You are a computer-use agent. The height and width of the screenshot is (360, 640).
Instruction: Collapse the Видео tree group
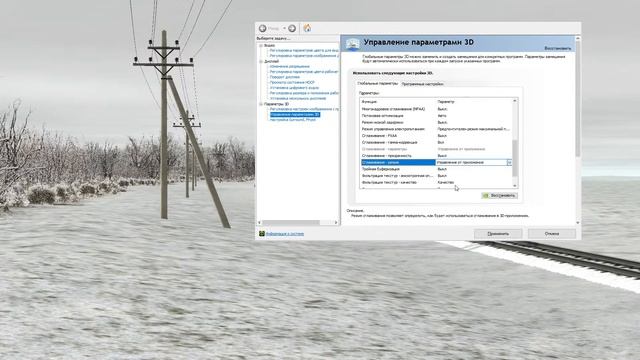[x=260, y=45]
